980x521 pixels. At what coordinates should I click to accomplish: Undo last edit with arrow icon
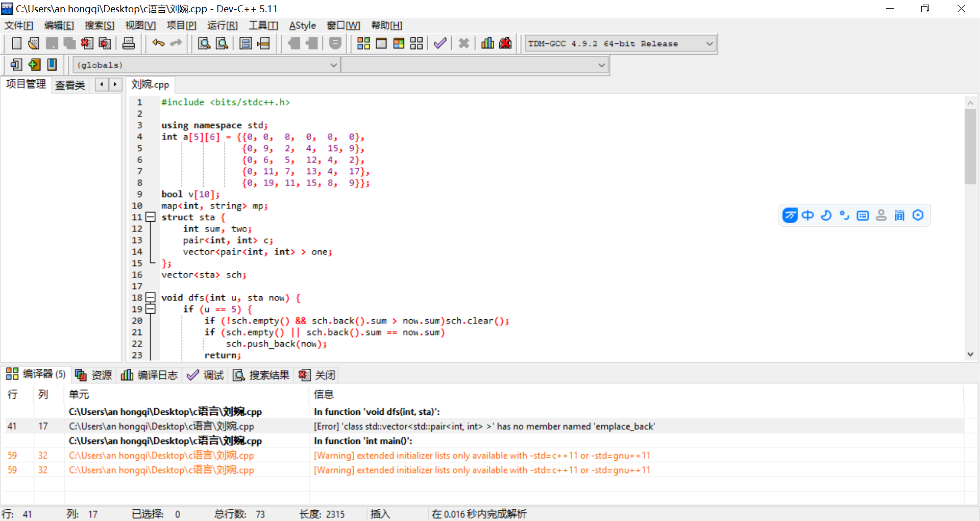(x=158, y=43)
